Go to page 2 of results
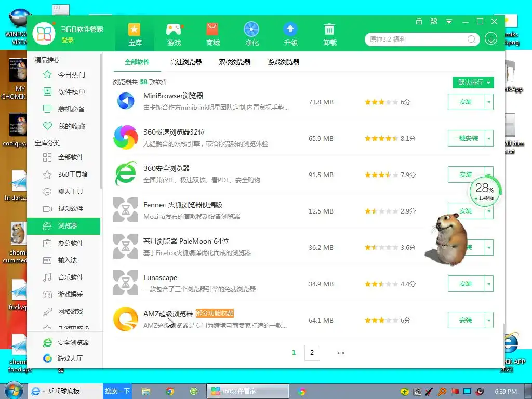532x399 pixels. pyautogui.click(x=312, y=353)
